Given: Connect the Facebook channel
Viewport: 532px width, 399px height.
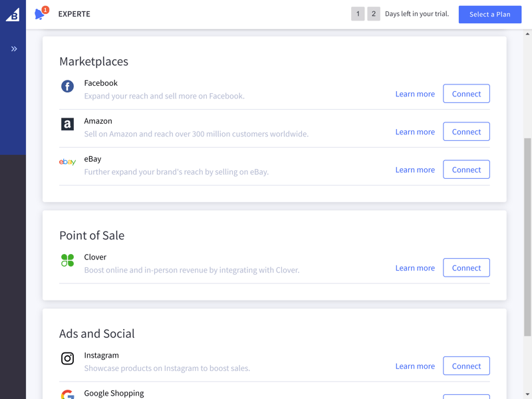Looking at the screenshot, I should 466,94.
